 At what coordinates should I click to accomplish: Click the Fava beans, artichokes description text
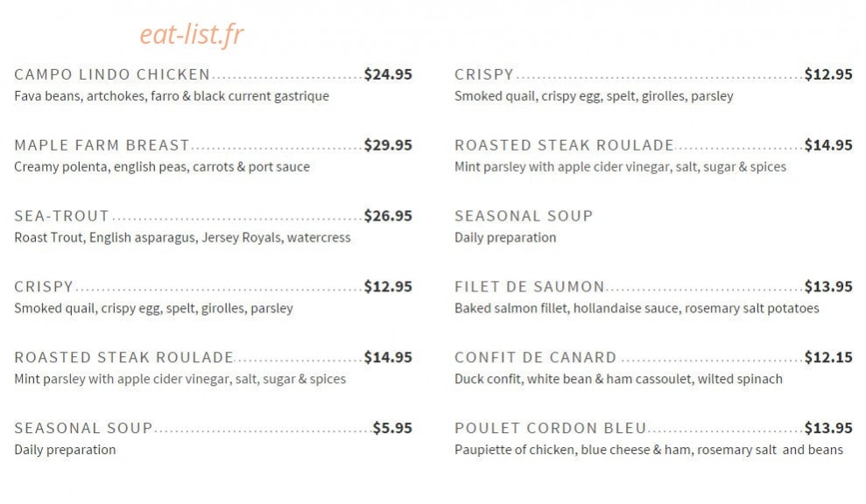coord(172,96)
